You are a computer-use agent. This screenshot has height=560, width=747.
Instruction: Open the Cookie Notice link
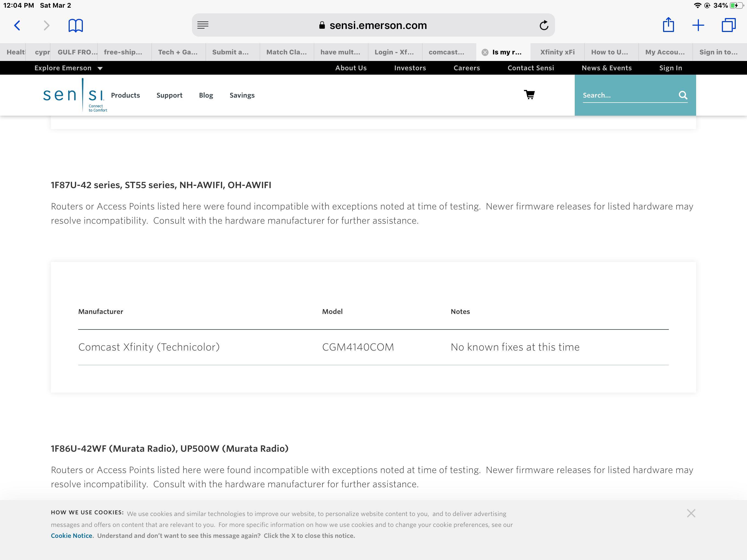(71, 536)
